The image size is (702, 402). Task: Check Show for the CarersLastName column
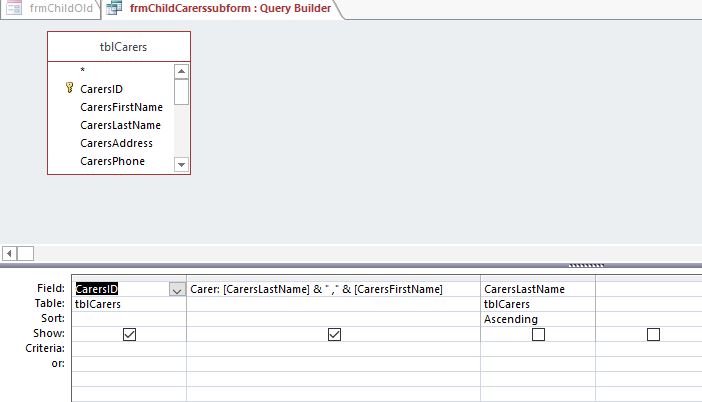pos(538,334)
